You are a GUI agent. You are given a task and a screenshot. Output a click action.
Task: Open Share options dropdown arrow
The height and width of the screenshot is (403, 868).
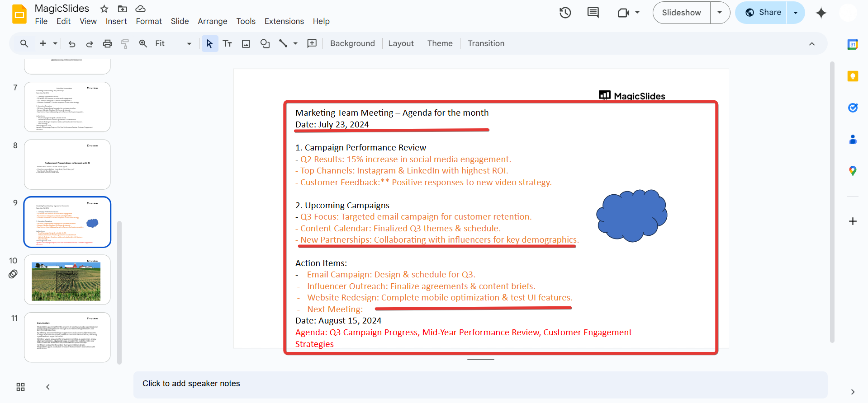point(796,13)
